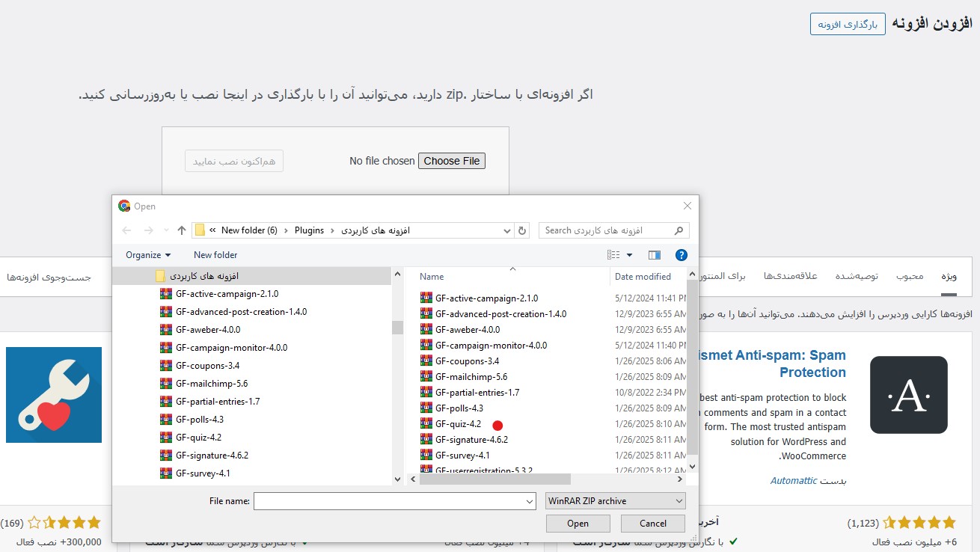Switch to the توصیه‌شده tab
The height and width of the screenshot is (552, 980).
click(x=857, y=276)
